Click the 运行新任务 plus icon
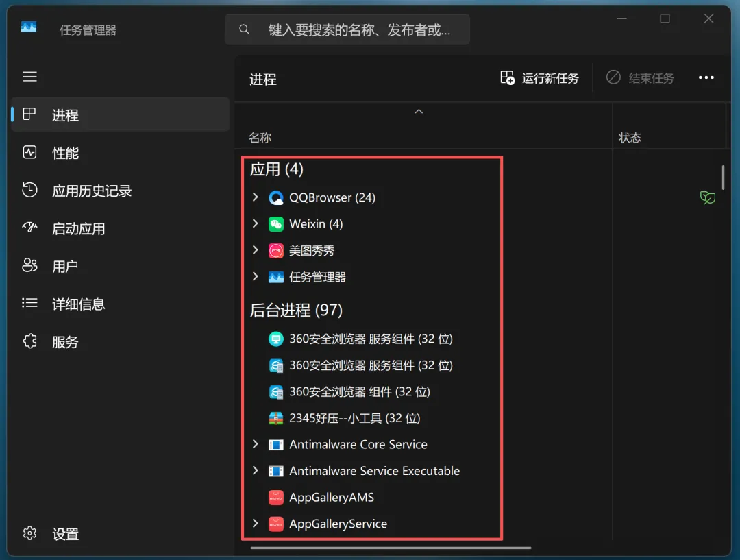This screenshot has width=740, height=560. coord(507,77)
